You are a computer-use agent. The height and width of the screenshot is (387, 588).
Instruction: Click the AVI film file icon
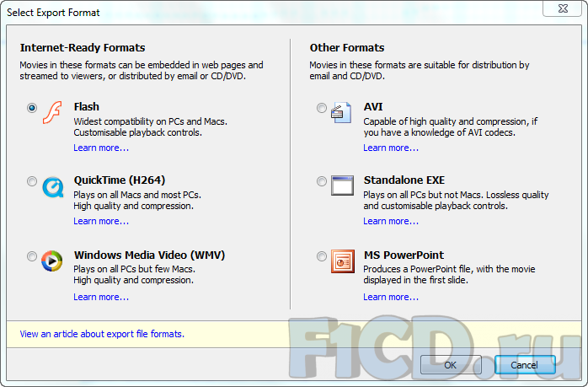click(x=341, y=113)
